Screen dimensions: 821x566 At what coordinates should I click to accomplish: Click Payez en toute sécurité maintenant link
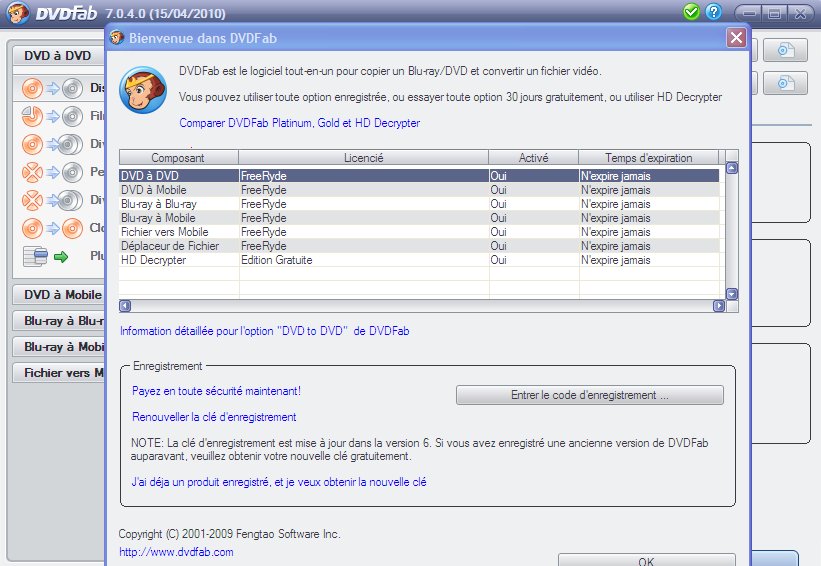216,391
